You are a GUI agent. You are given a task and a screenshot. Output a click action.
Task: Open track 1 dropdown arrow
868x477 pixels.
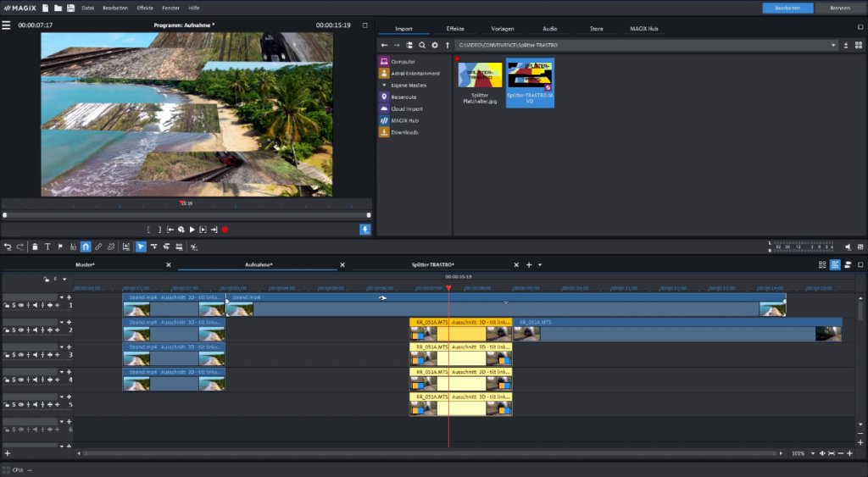(x=61, y=297)
